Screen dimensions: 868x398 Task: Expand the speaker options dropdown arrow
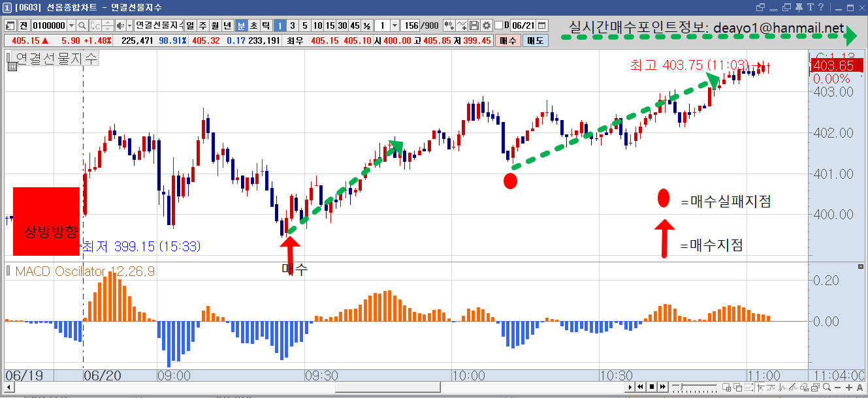point(130,25)
